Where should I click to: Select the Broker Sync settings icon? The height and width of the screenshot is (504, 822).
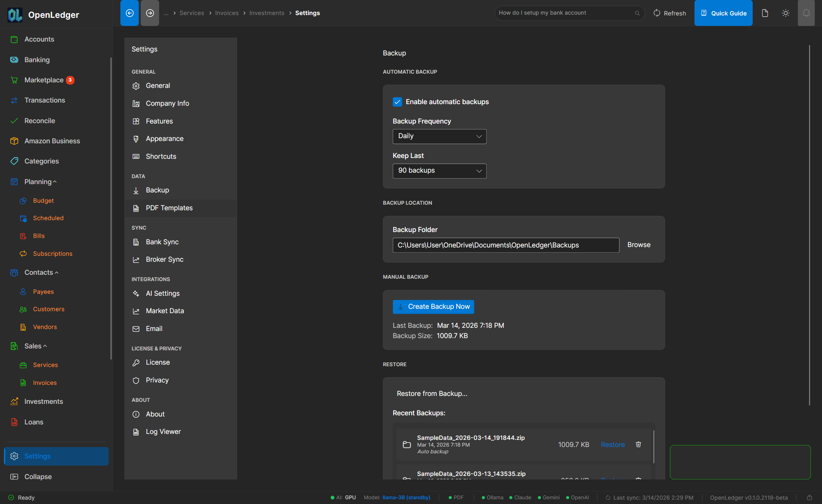[x=136, y=260]
